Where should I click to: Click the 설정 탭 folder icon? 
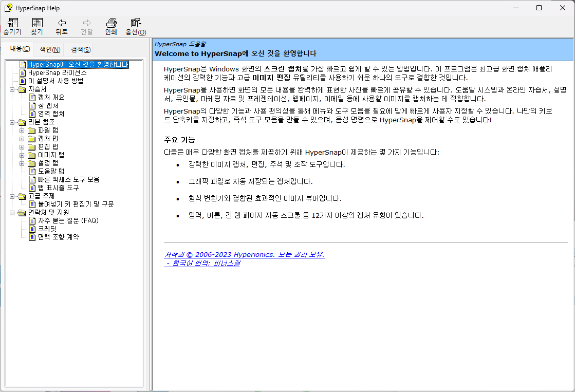(x=32, y=163)
